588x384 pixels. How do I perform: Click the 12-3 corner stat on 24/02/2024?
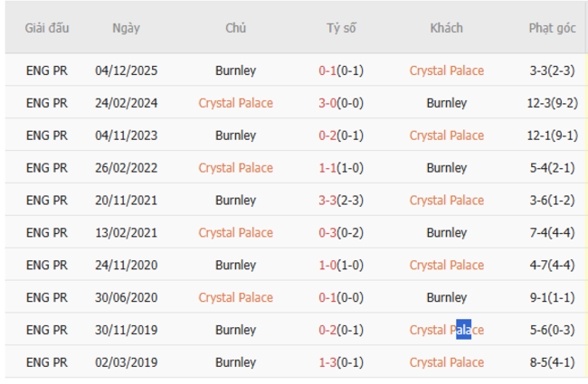pos(552,103)
